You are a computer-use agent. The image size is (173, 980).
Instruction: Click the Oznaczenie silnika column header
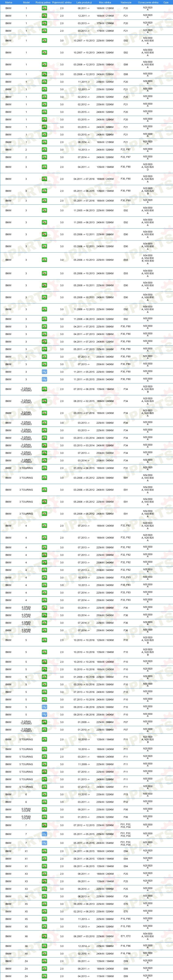[148, 2]
